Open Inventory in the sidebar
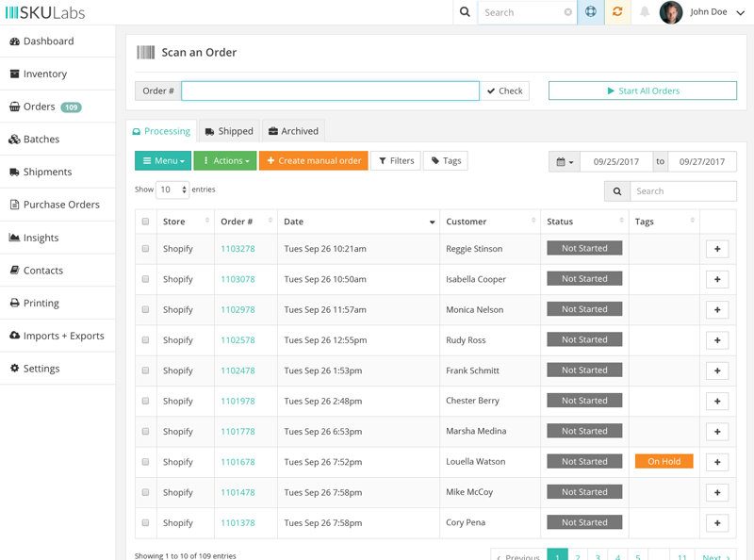754x560 pixels. 57,74
